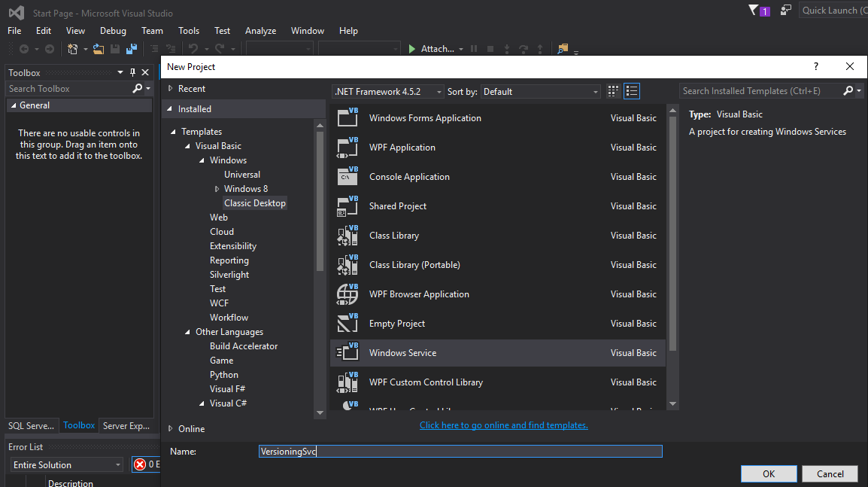Click the Search Installed Templates field
Screen dimensions: 868x487
point(761,91)
